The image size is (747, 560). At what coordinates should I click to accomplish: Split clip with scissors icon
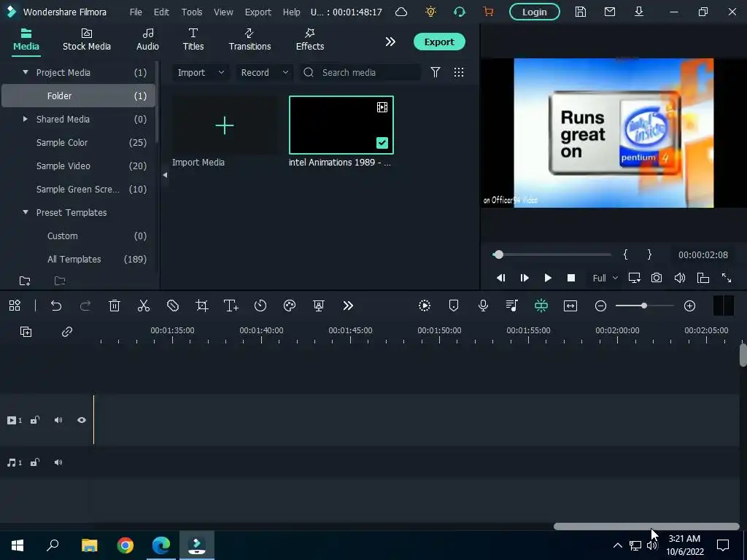point(144,306)
